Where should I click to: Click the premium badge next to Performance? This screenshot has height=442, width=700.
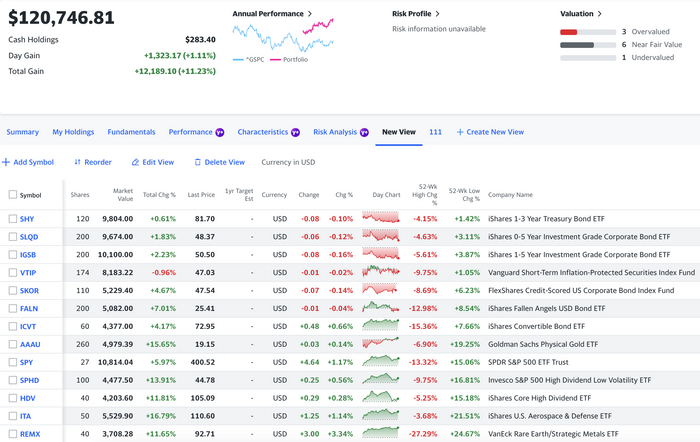[x=221, y=132]
